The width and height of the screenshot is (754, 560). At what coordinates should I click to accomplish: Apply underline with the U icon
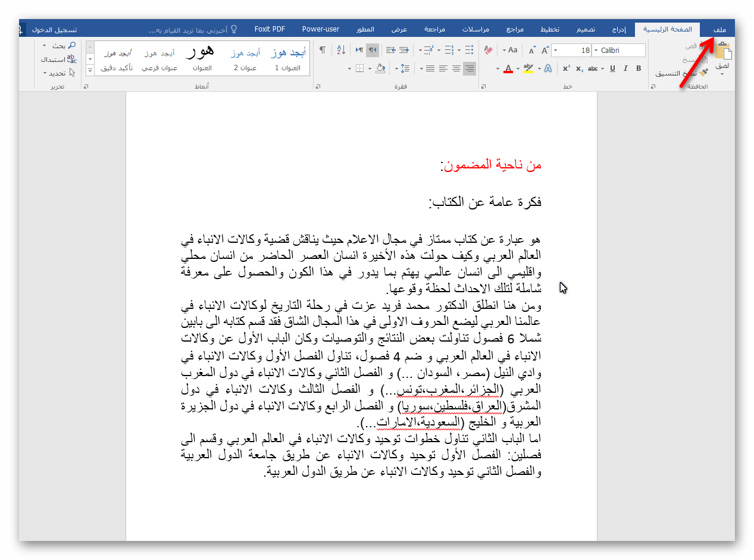613,68
